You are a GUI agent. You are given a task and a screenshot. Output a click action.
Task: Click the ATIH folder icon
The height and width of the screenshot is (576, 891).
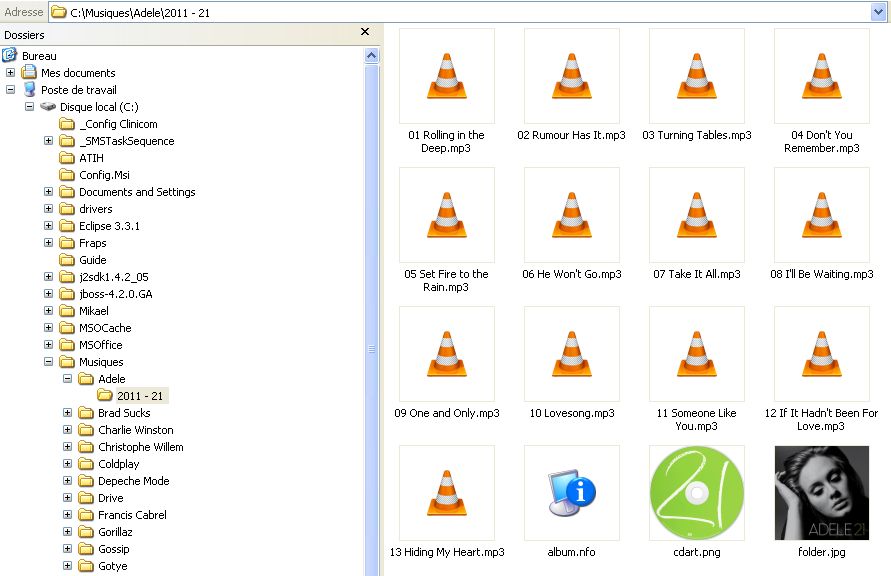[x=67, y=157]
